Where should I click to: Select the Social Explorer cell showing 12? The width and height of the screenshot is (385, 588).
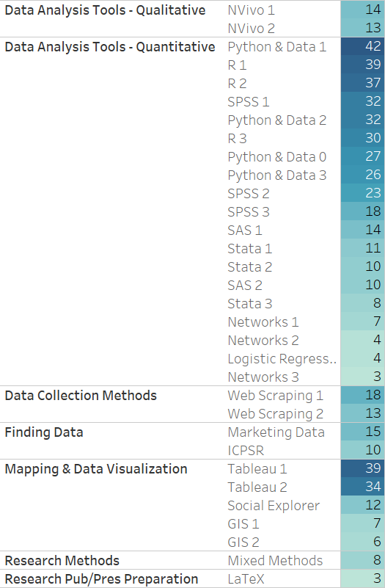coord(363,507)
